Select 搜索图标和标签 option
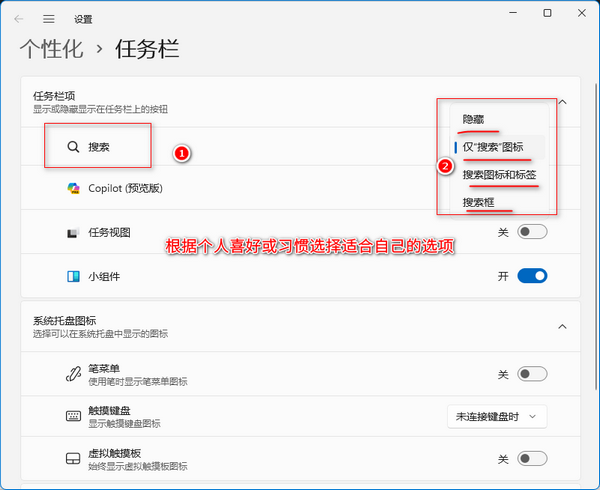The image size is (600, 490). click(x=500, y=174)
